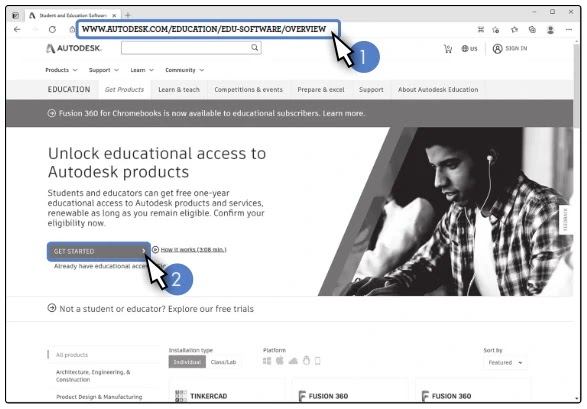Filter by mobile platform icon
The image size is (587, 409).
(x=318, y=361)
